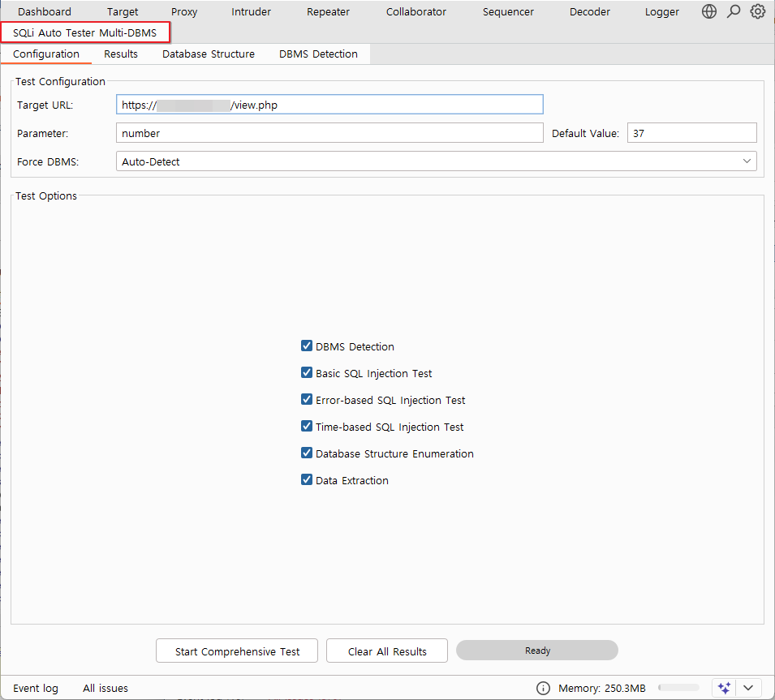Open the Database Structure sub-tab
The image size is (775, 700).
click(209, 54)
